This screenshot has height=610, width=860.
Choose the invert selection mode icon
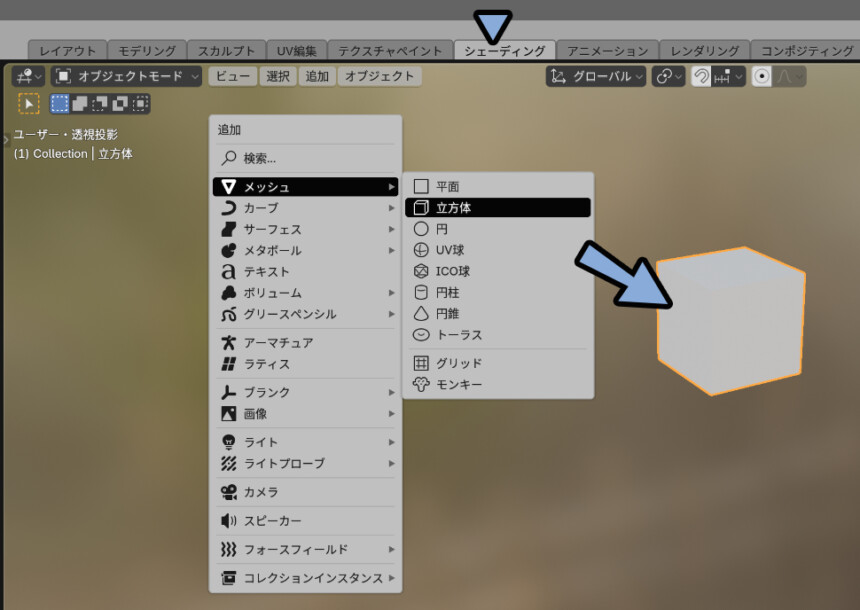click(x=120, y=103)
